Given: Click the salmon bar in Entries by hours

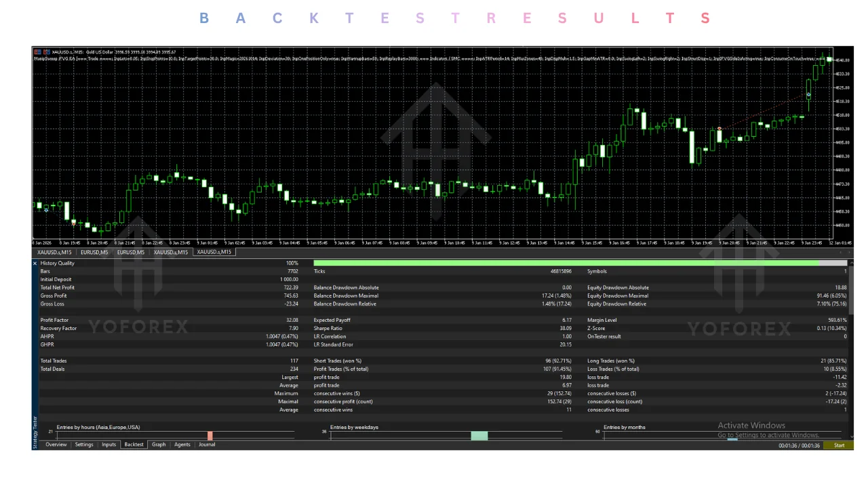Looking at the screenshot, I should tap(210, 436).
